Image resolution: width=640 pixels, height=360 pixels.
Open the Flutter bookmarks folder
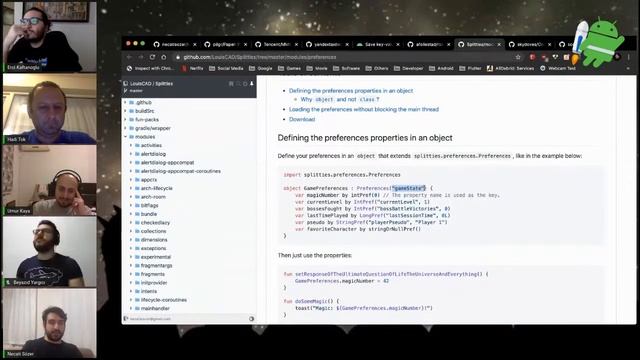pos(471,69)
